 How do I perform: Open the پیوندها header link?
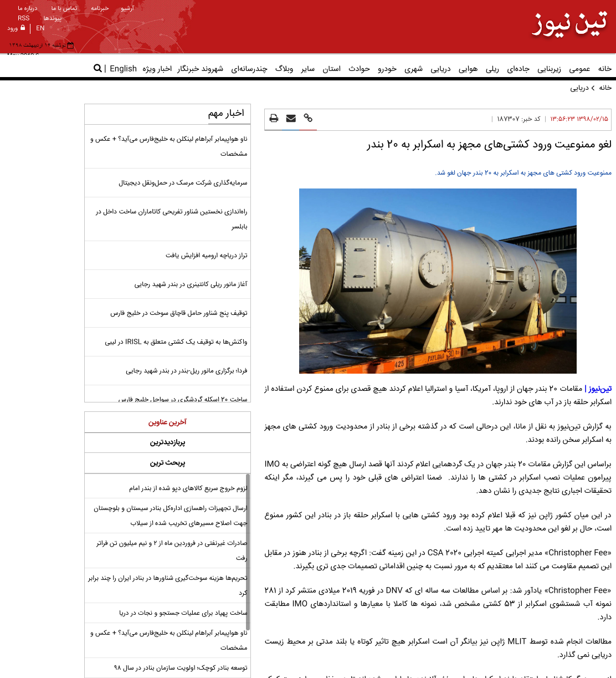click(53, 18)
